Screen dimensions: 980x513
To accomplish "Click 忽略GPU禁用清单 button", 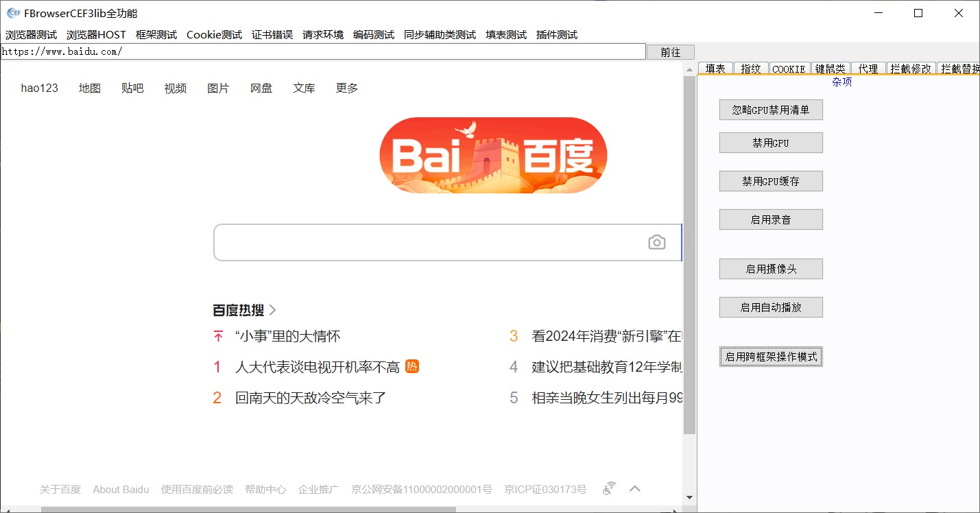I will tap(771, 110).
